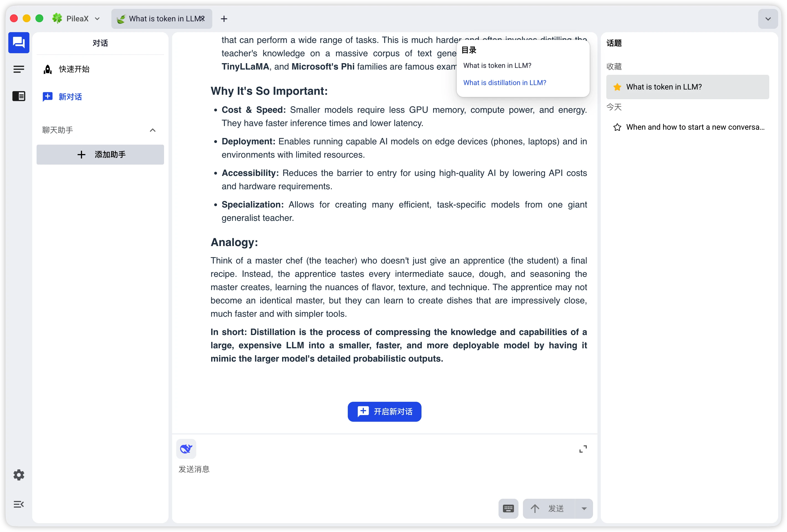Click the 发送 send button
The height and width of the screenshot is (532, 787).
(549, 508)
